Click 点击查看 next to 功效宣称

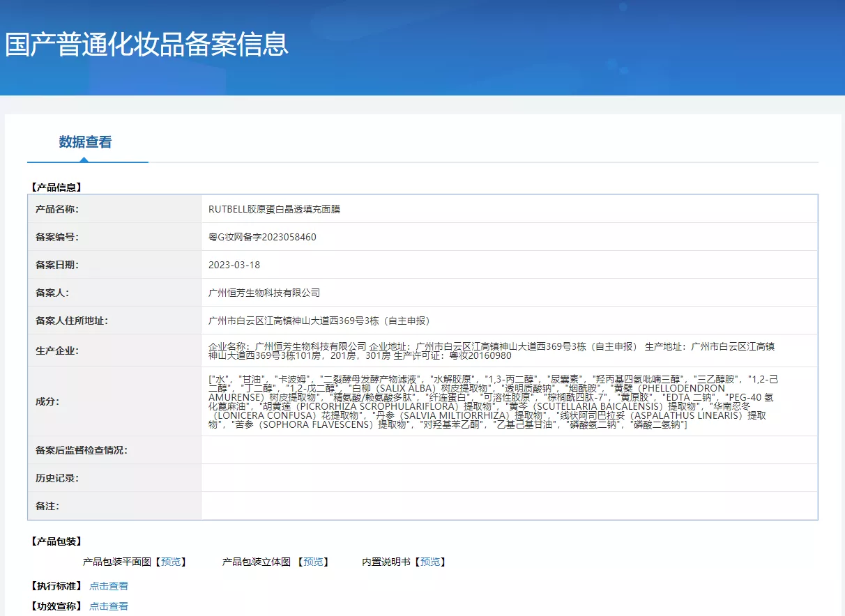109,606
